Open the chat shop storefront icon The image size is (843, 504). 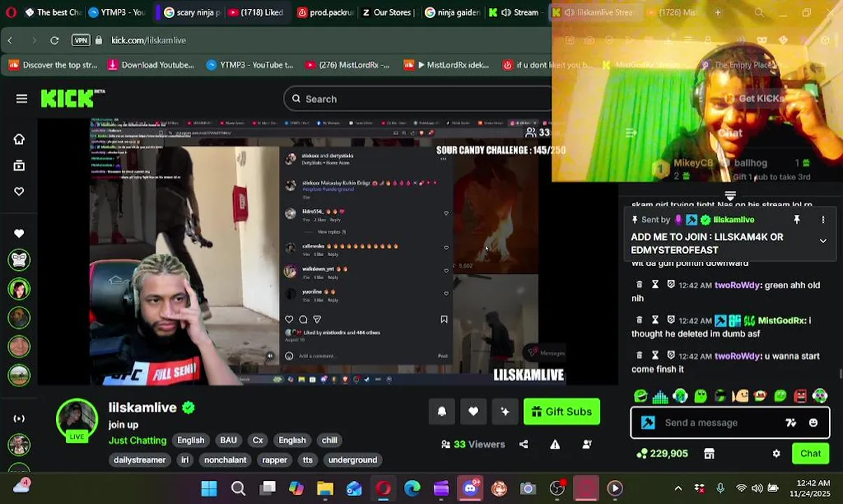point(709,454)
